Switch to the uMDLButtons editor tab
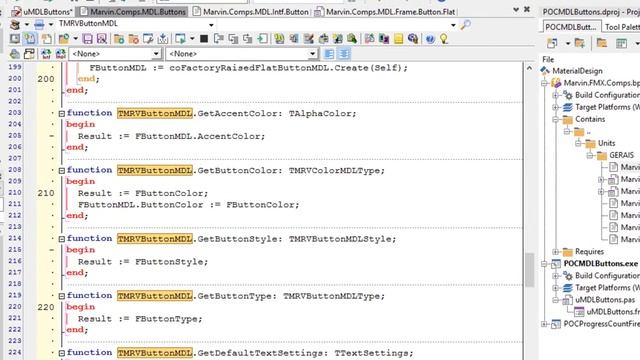The width and height of the screenshot is (640, 360). [42, 12]
